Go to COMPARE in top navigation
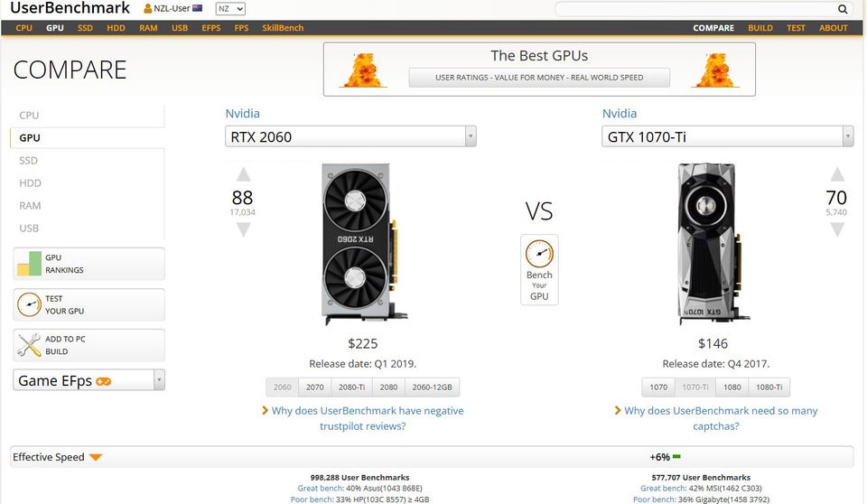Image resolution: width=867 pixels, height=504 pixels. [x=713, y=28]
